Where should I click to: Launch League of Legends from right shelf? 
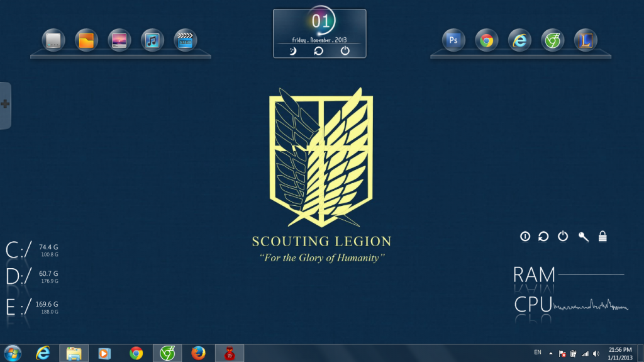[586, 40]
